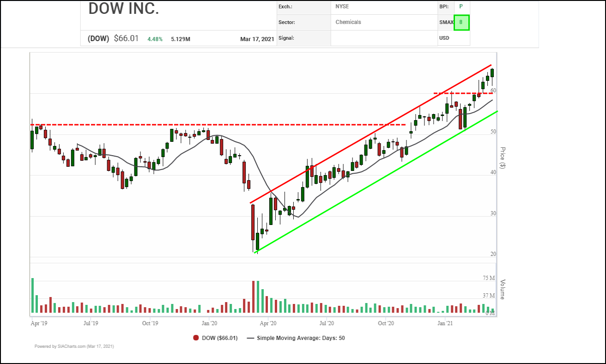Image resolution: width=606 pixels, height=364 pixels.
Task: Select the NYSE exchange value
Action: [342, 6]
